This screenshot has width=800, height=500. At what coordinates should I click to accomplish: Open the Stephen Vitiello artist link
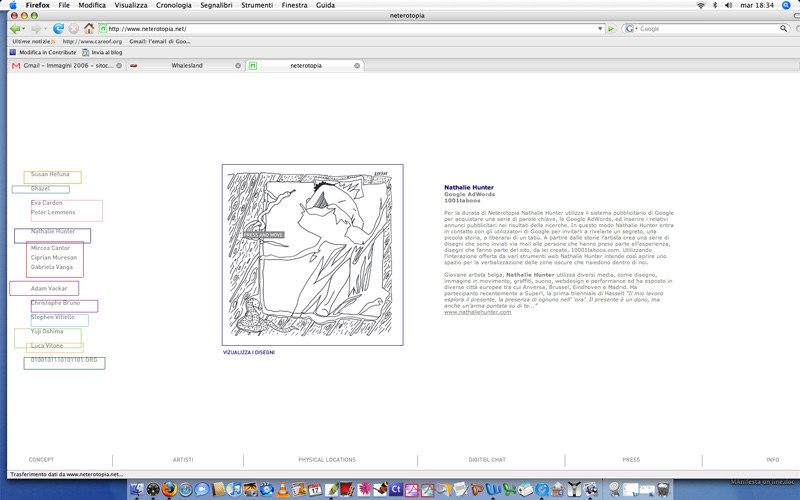click(53, 317)
